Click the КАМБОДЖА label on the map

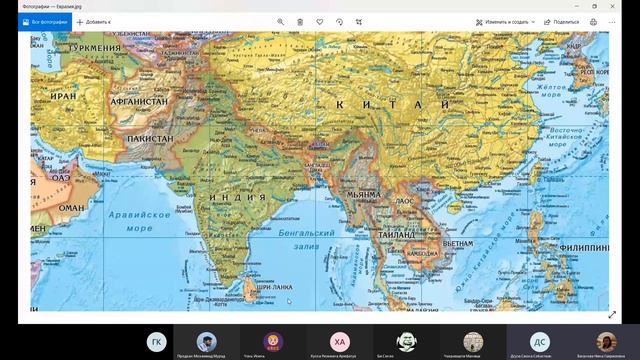422,253
